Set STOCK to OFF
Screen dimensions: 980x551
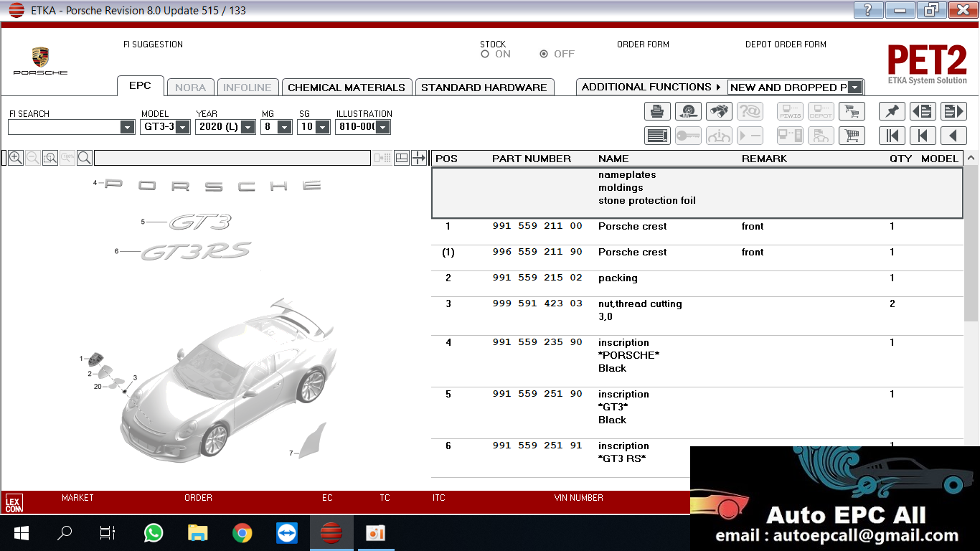pyautogui.click(x=544, y=54)
